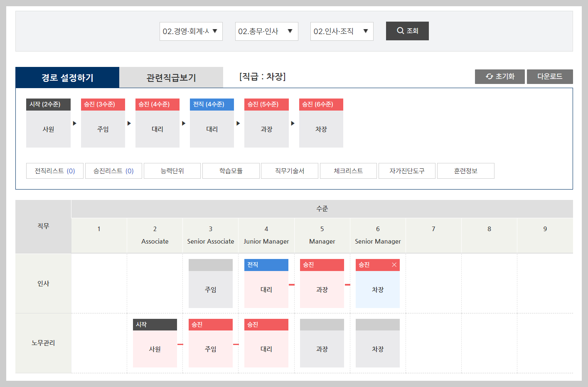Switch to the 경로 설정하기 tab
588x387 pixels.
pyautogui.click(x=67, y=77)
